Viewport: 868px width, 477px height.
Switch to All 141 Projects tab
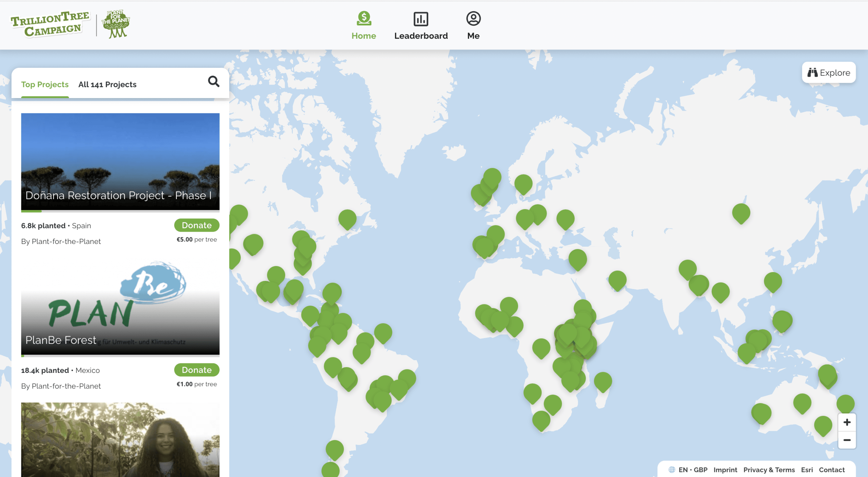(x=107, y=84)
